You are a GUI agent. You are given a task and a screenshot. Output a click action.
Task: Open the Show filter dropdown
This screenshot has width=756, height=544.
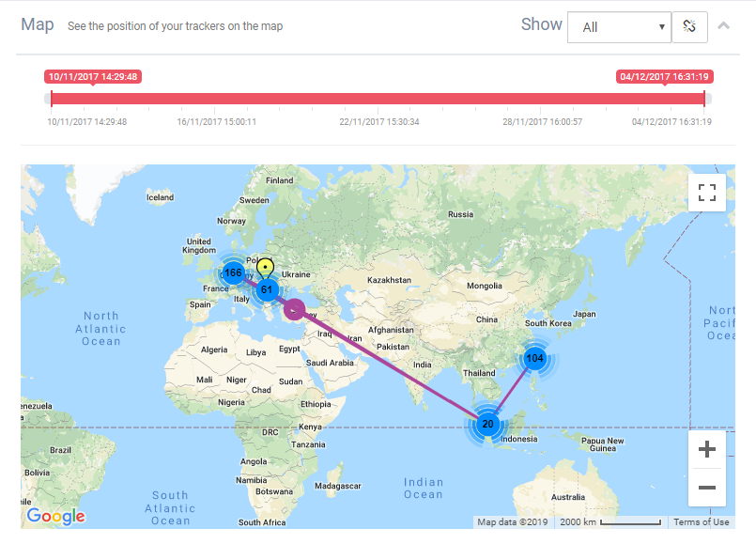(x=618, y=26)
